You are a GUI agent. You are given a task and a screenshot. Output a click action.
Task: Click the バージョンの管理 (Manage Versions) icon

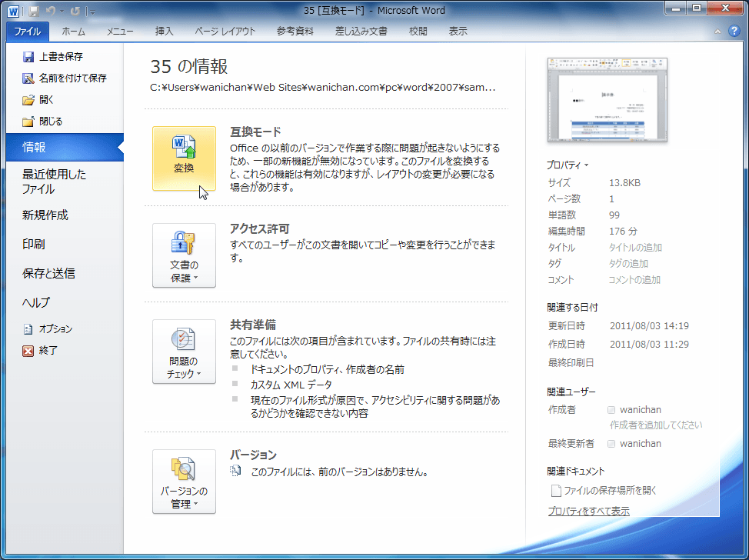[x=184, y=482]
